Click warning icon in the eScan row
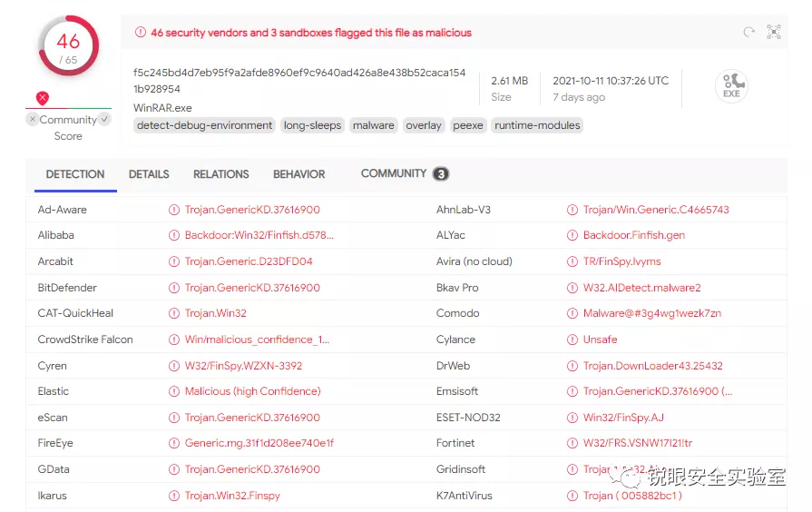This screenshot has width=812, height=512. coord(174,418)
